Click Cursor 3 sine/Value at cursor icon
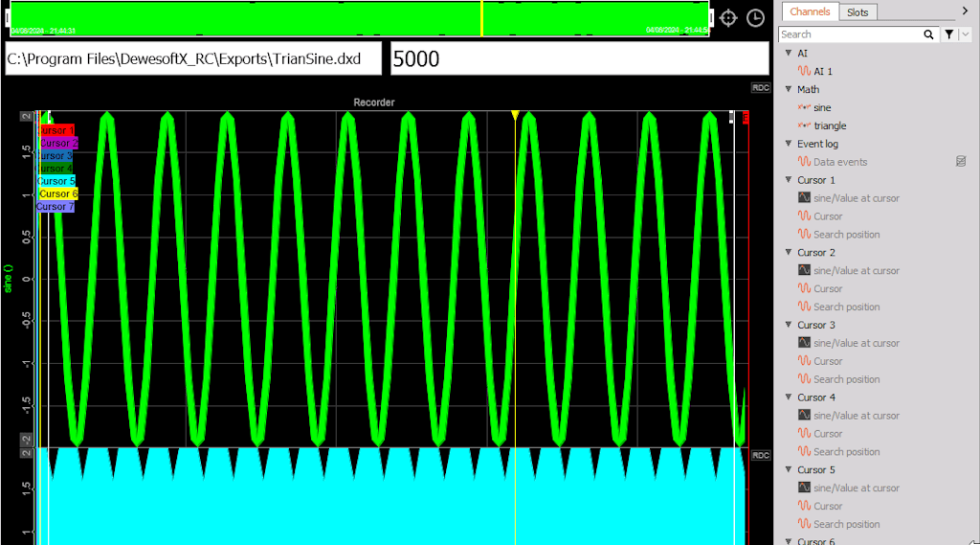 (x=804, y=342)
